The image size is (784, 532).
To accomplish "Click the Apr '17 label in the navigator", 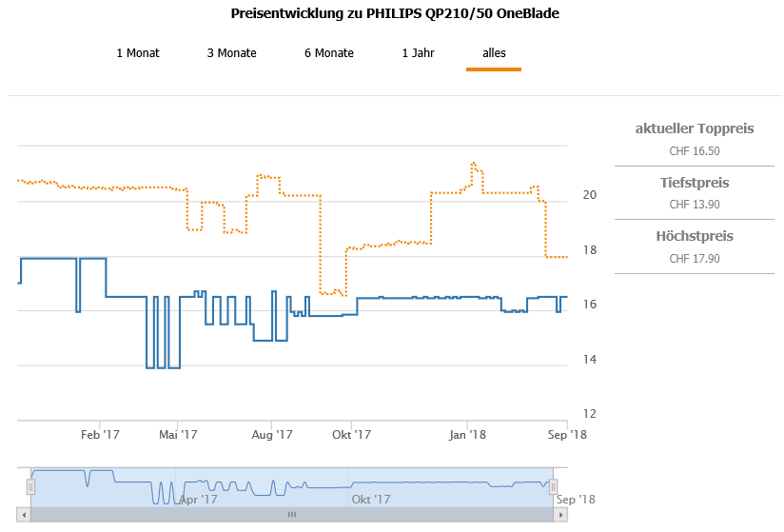I will click(199, 499).
